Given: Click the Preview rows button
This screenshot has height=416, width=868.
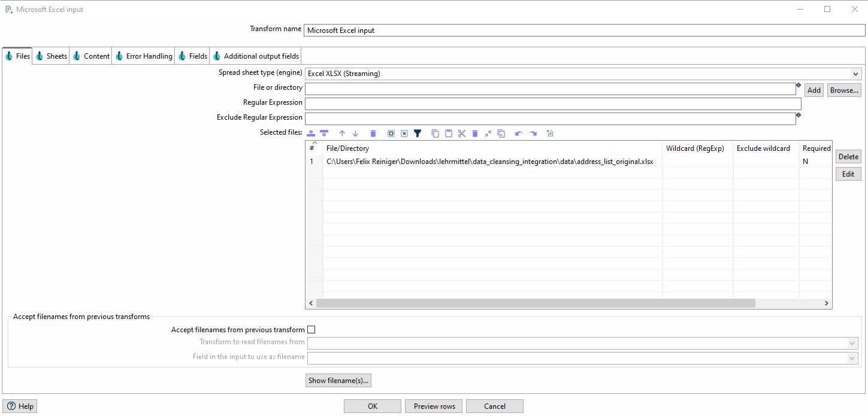Looking at the screenshot, I should click(433, 406).
